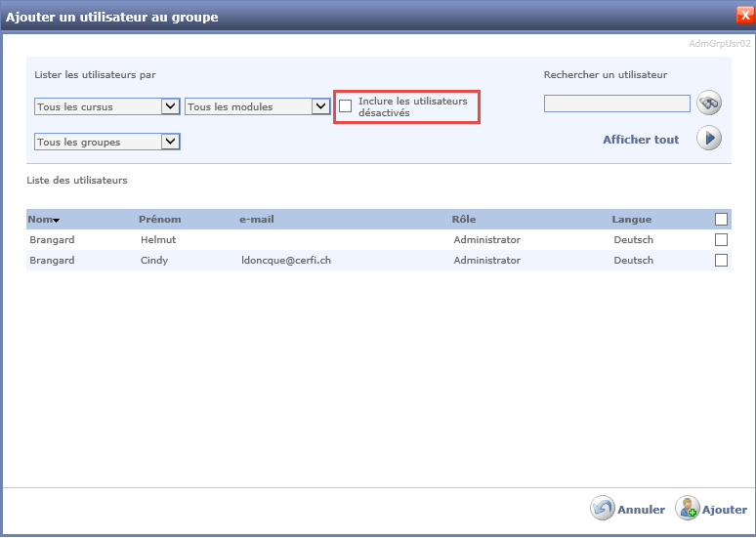Enable Inclure les utilisateurs désactivés
This screenshot has height=538, width=756.
pyautogui.click(x=346, y=106)
